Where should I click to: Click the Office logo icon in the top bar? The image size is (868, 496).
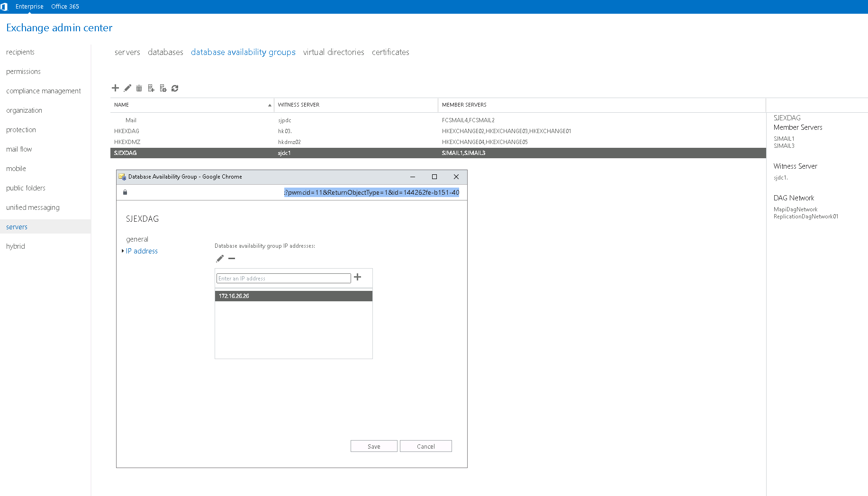[4, 7]
